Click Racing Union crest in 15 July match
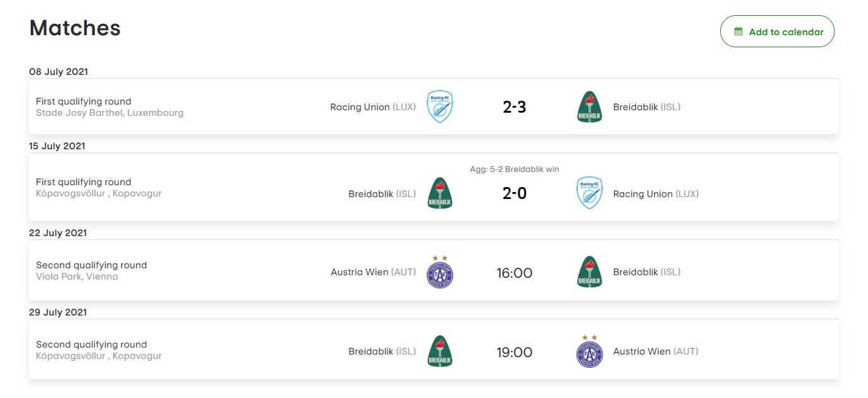 589,193
